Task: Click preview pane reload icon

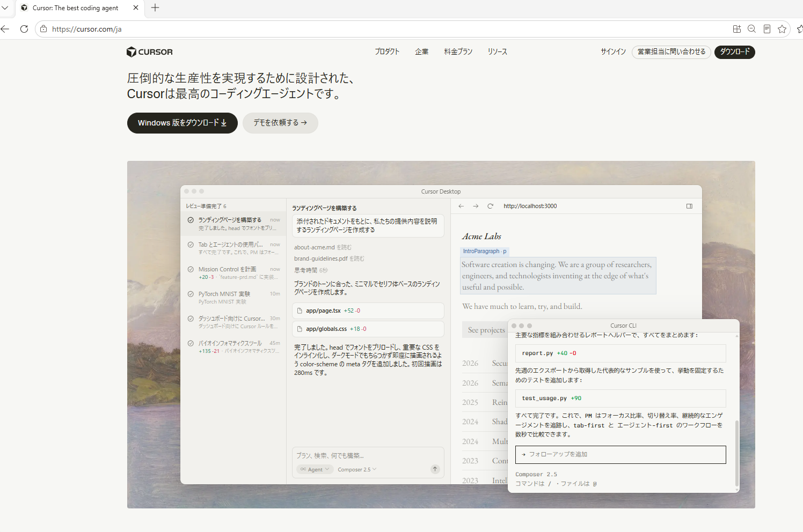Action: pyautogui.click(x=490, y=206)
